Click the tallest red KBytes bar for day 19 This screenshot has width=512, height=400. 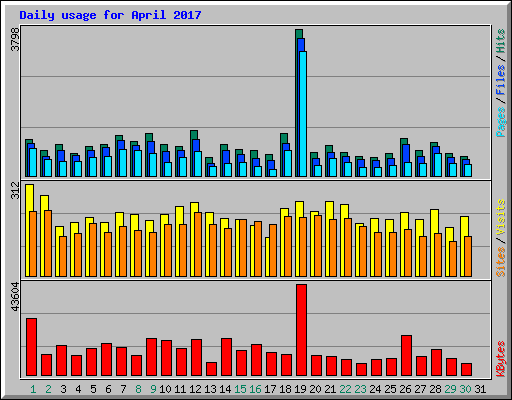[x=301, y=330]
